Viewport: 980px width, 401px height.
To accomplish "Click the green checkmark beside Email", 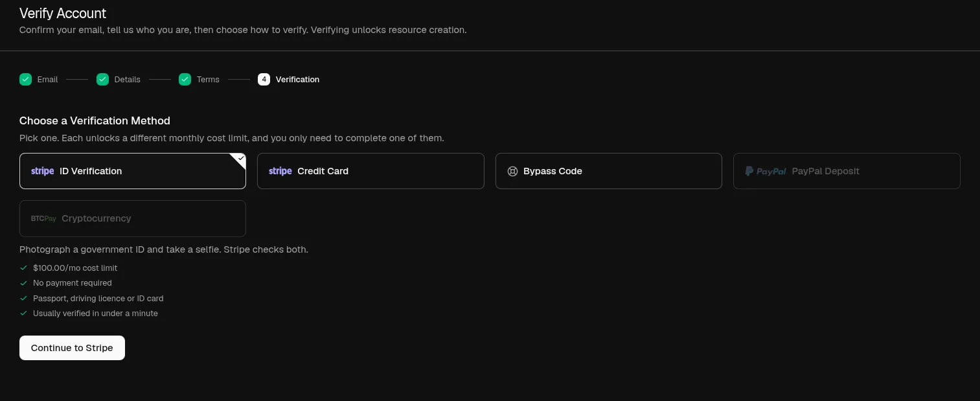I will click(25, 79).
